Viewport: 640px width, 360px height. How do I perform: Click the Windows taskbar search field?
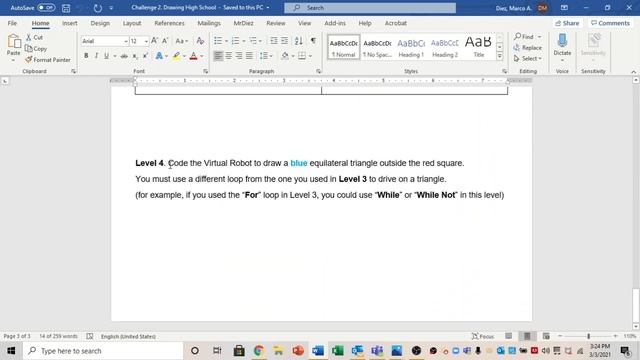click(103, 351)
